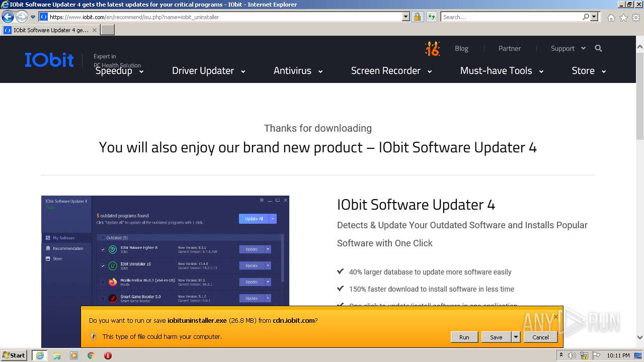Expand the Must-have Tools menu
644x362 pixels.
502,71
